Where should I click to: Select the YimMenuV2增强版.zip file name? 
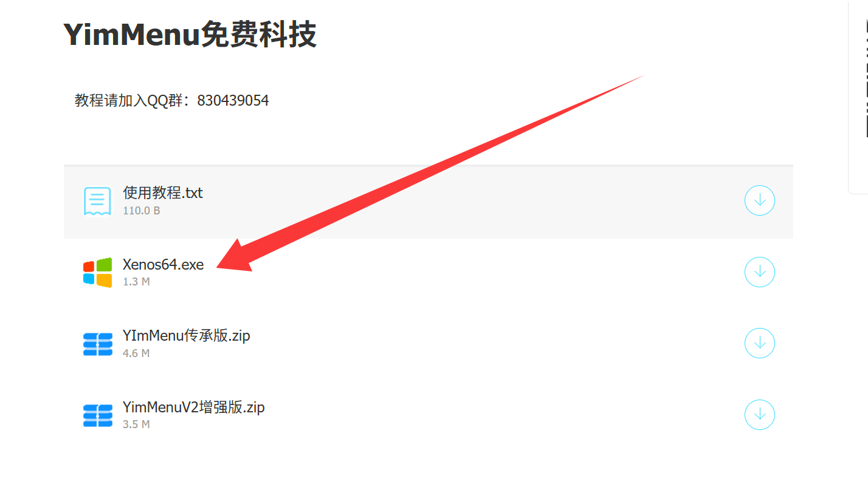coord(194,407)
